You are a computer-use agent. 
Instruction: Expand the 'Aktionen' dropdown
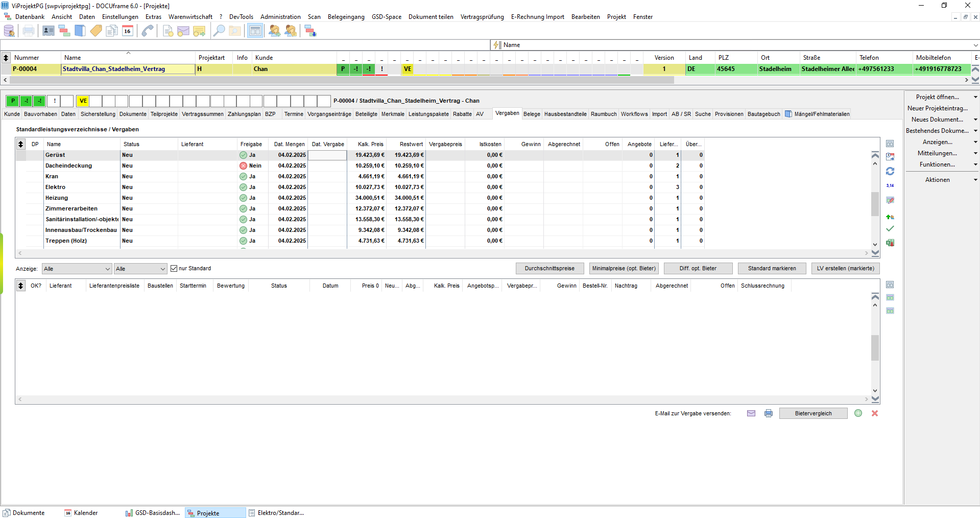(x=975, y=180)
